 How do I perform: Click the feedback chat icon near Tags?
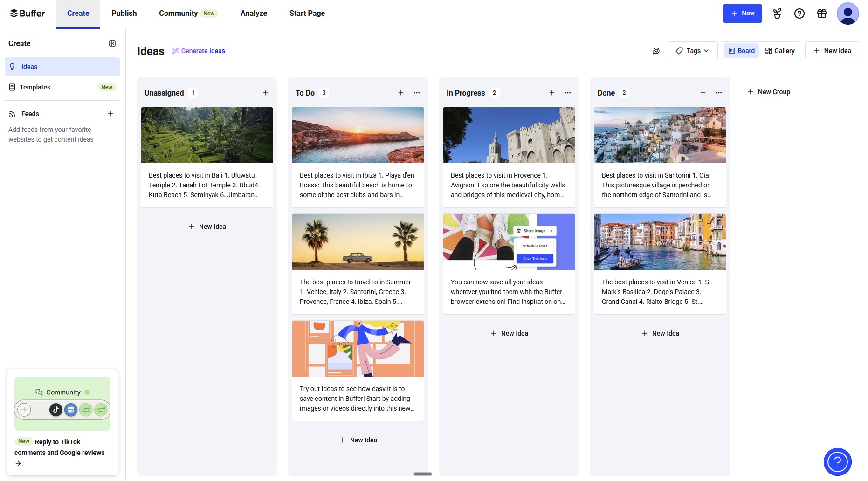tap(656, 50)
